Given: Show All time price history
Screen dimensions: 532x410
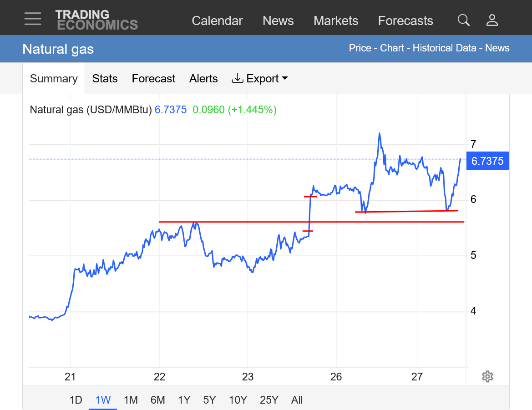Looking at the screenshot, I should tap(297, 400).
